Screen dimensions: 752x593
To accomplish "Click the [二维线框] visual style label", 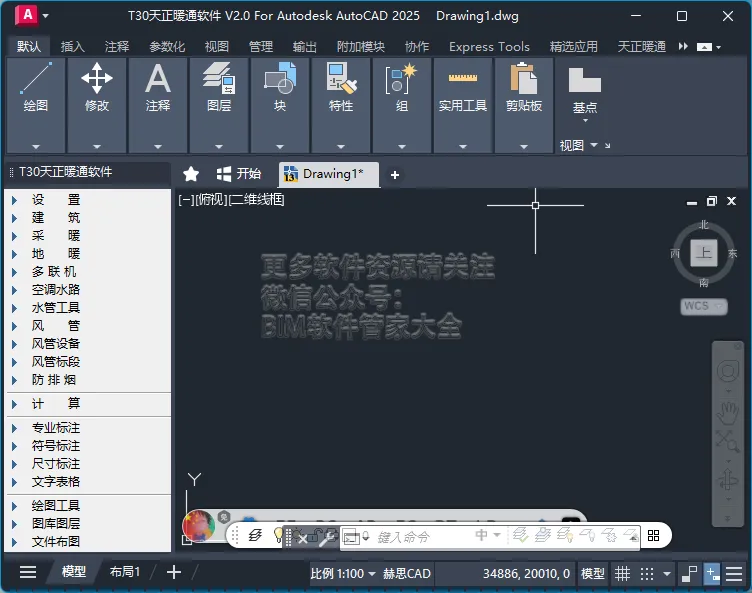I will (x=257, y=199).
